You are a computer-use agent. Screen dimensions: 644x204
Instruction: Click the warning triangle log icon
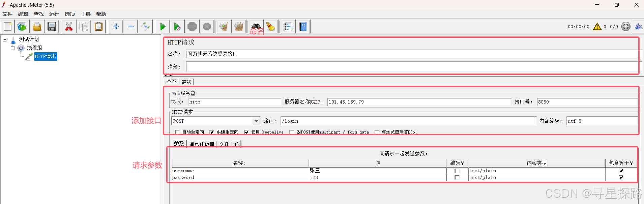(x=597, y=26)
